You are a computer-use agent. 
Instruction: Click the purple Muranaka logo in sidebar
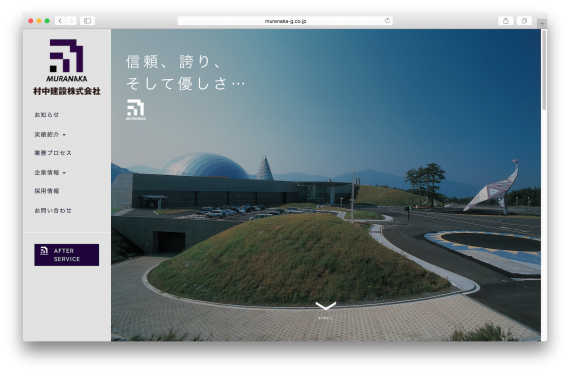click(x=67, y=60)
